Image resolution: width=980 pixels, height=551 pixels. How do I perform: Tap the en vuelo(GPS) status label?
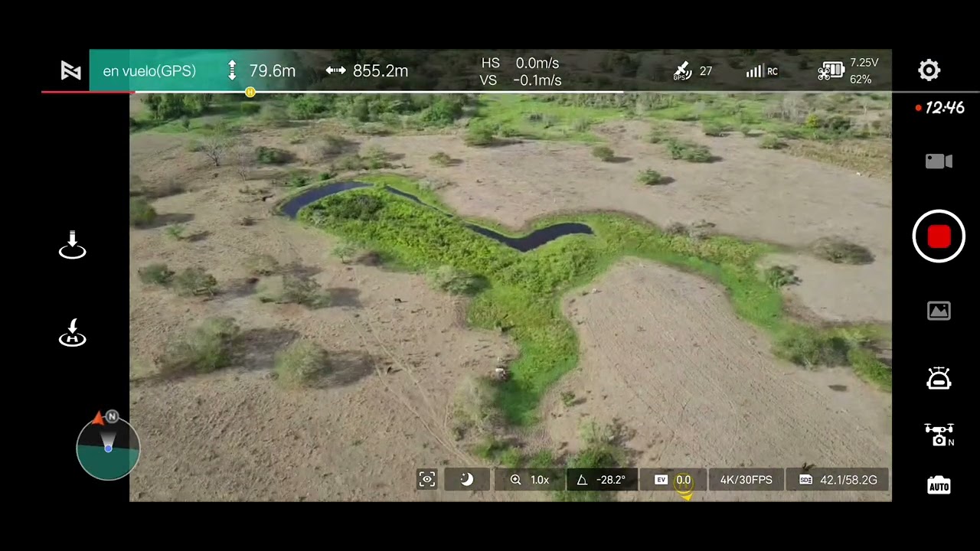149,71
